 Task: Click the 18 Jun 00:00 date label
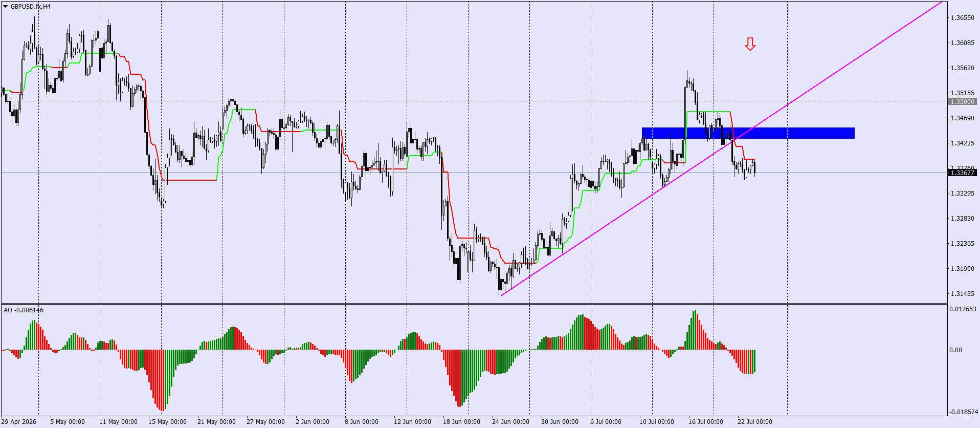click(461, 422)
